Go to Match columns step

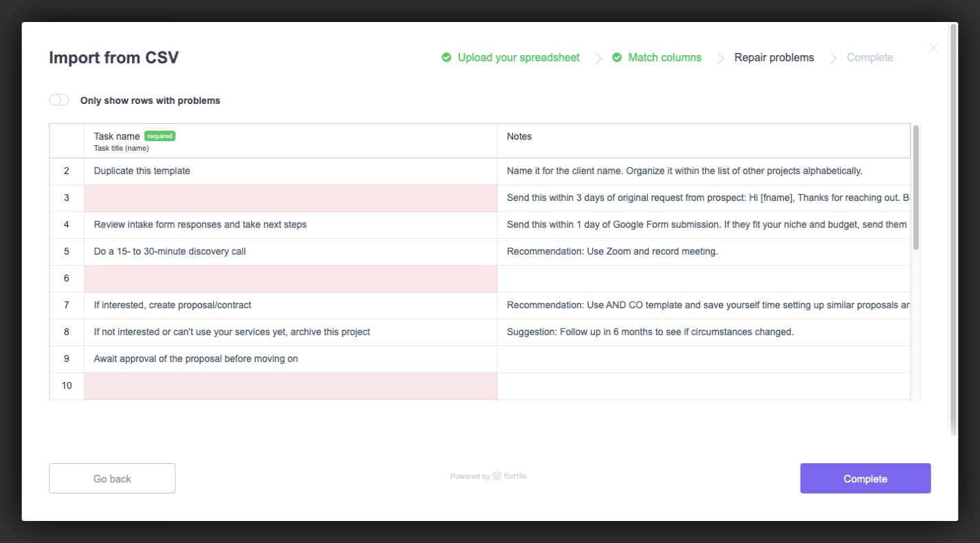(x=664, y=58)
